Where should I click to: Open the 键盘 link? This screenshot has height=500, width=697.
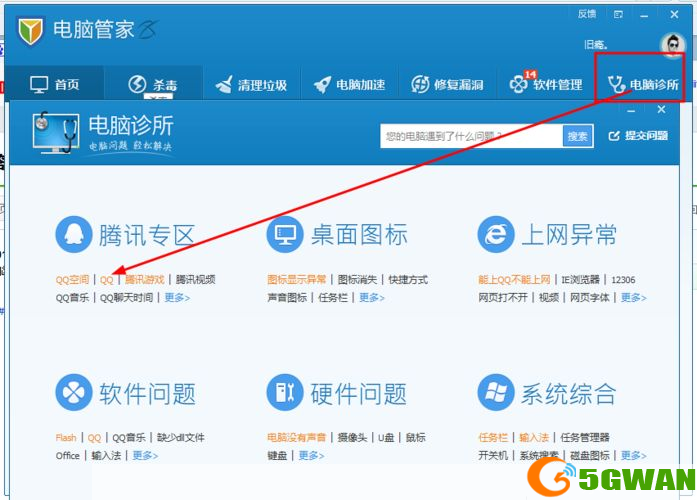(x=277, y=456)
